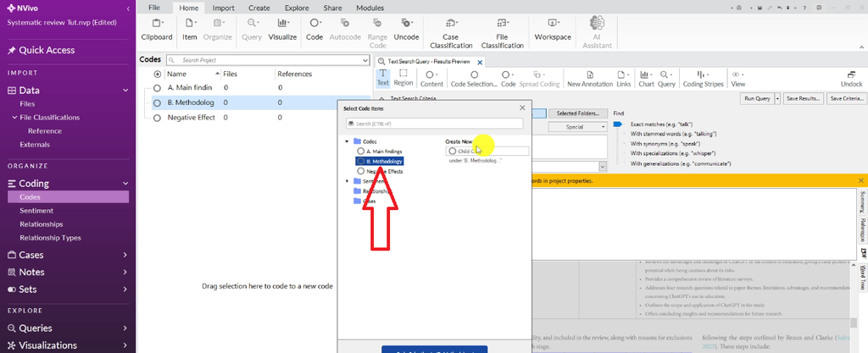
Task: Open the Query tool in detail toolbar
Action: click(666, 79)
